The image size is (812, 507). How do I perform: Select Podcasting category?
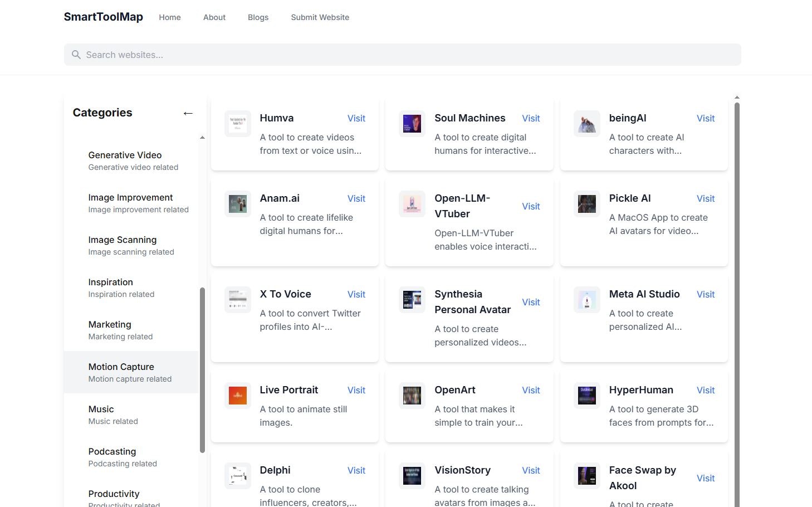[x=131, y=457]
